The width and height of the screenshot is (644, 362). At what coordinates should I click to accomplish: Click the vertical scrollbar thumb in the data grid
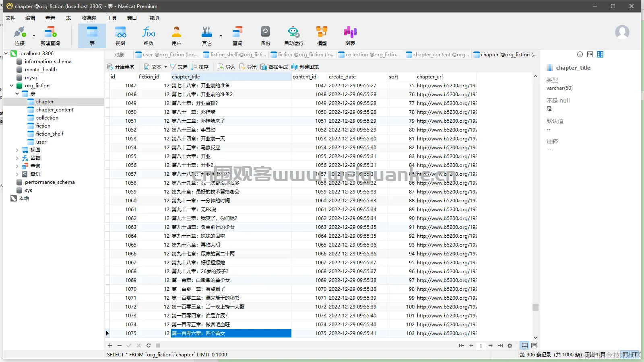pyautogui.click(x=535, y=307)
